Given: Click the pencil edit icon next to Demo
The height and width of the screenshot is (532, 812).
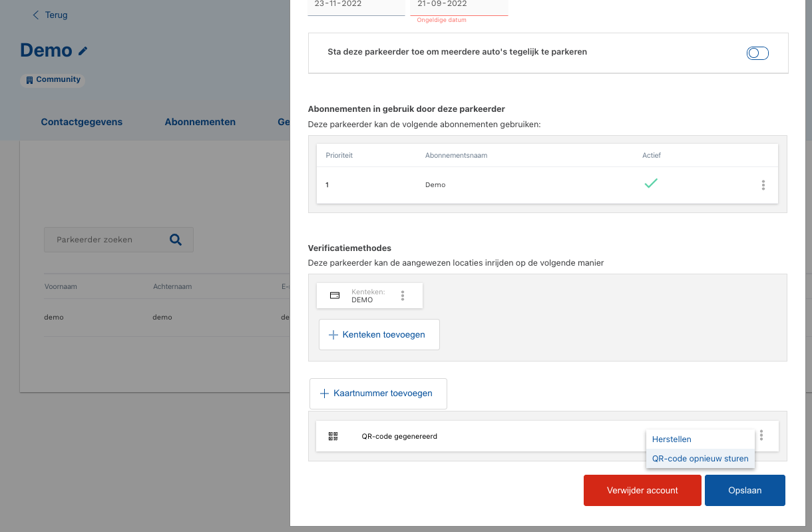Looking at the screenshot, I should [83, 51].
